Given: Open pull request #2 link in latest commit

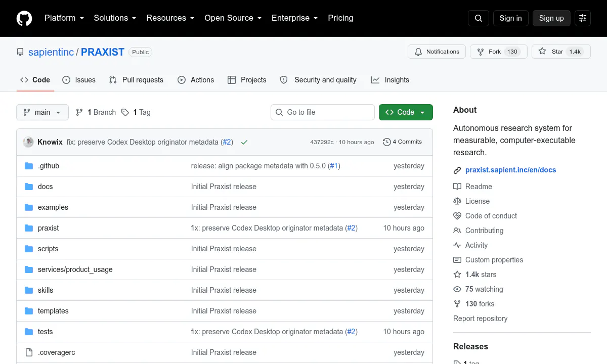Looking at the screenshot, I should coord(227,142).
